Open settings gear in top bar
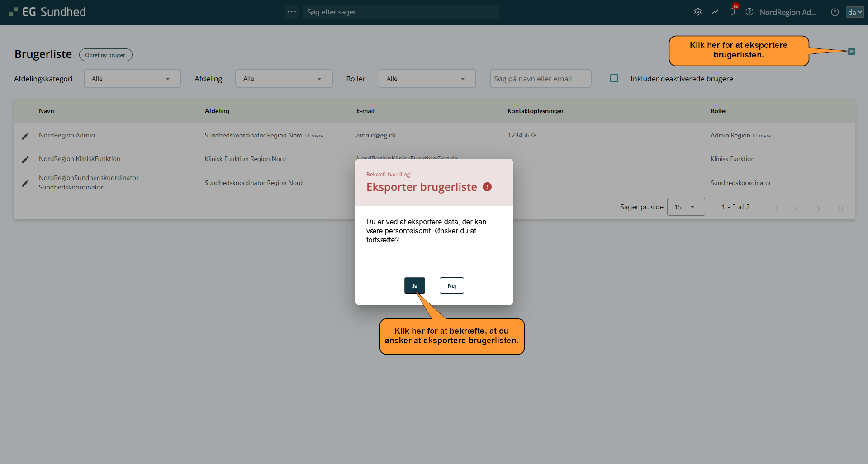The width and height of the screenshot is (868, 464). (698, 12)
